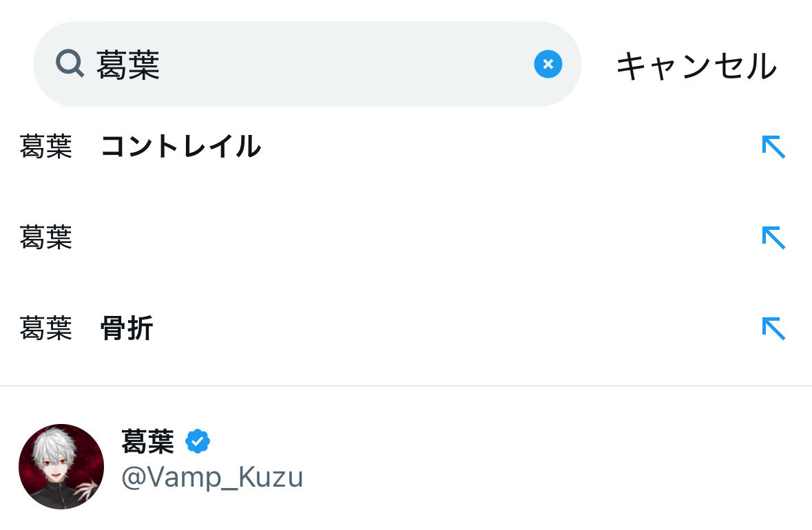Click the bold コントレイル keyword
812x530 pixels.
180,147
